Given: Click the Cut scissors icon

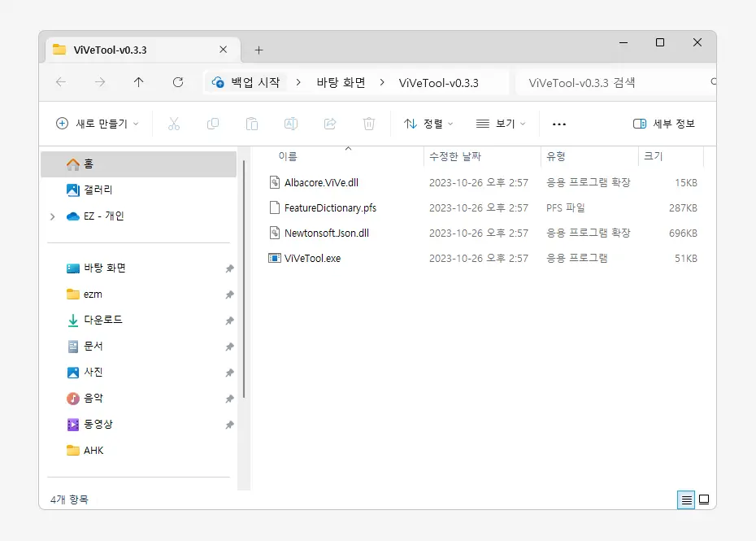Looking at the screenshot, I should (174, 124).
